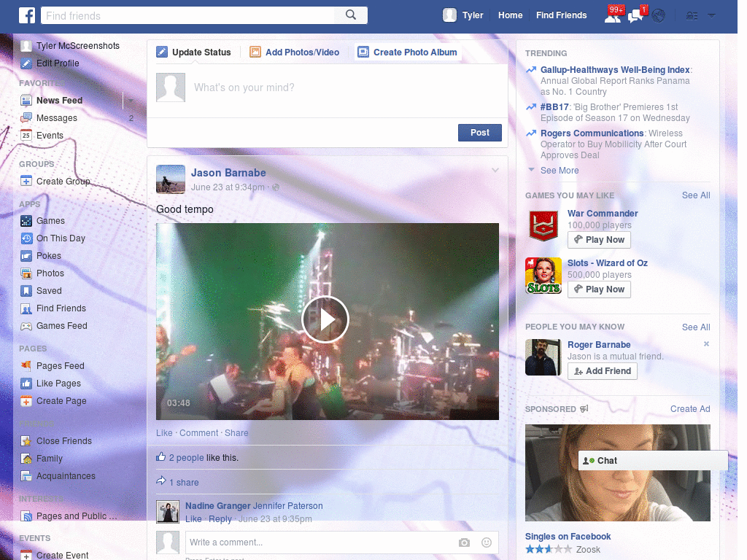Viewport: 747px width, 560px height.
Task: Click the Like Pages thumbs-up icon
Action: (26, 384)
